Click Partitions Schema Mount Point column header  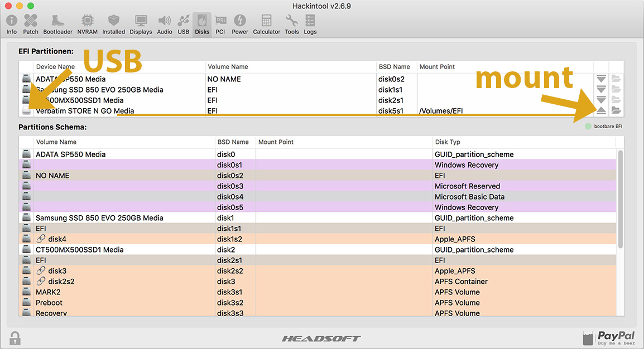point(344,142)
